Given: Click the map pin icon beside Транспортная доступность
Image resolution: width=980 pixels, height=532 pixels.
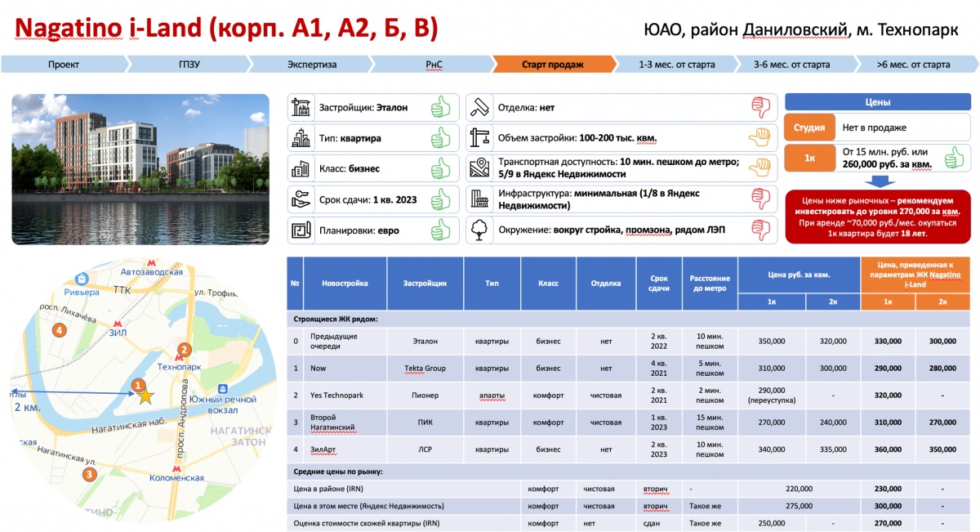Looking at the screenshot, I should pyautogui.click(x=479, y=168).
